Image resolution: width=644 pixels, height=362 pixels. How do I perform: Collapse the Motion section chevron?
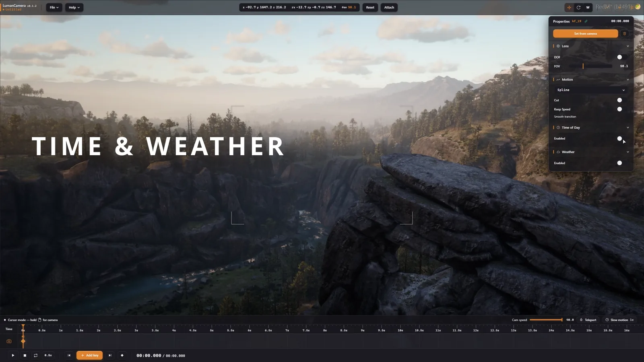(x=627, y=80)
